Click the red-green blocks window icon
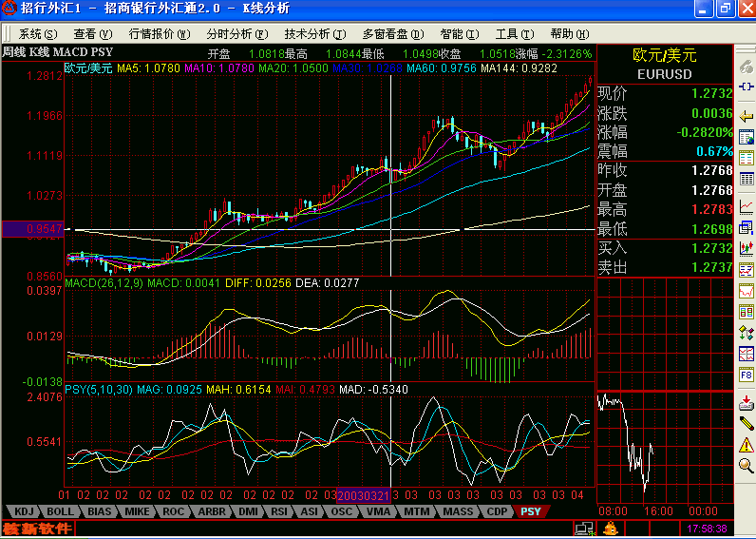The width and height of the screenshot is (756, 539). [x=746, y=312]
